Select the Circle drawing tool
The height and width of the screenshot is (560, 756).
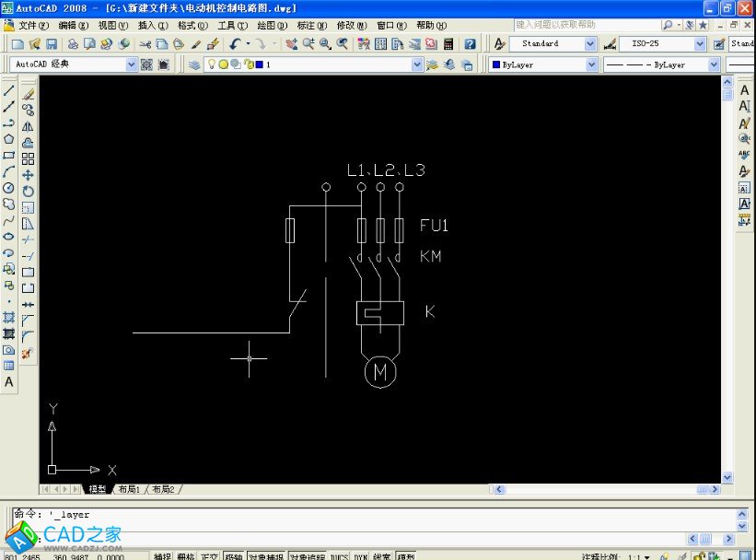(8, 188)
